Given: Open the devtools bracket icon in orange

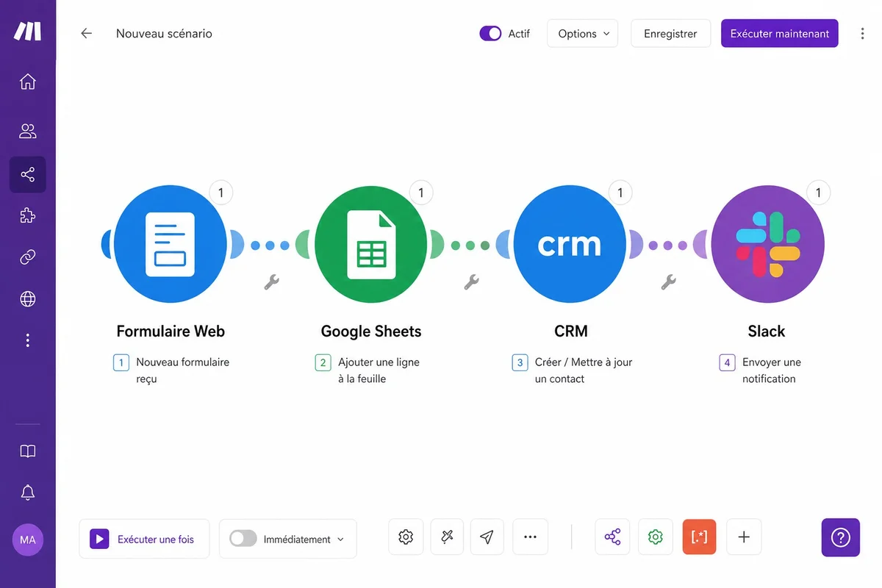Looking at the screenshot, I should coord(699,537).
